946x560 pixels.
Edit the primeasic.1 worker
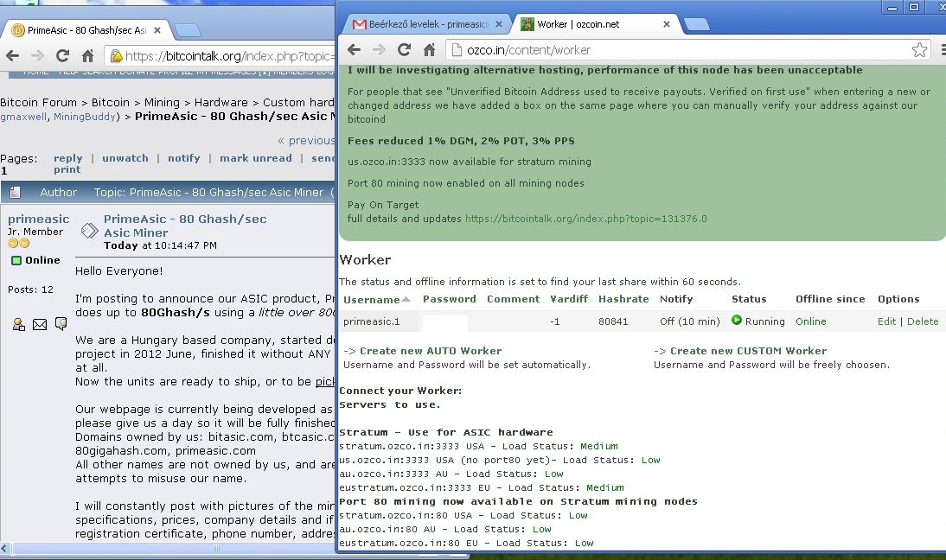click(886, 321)
